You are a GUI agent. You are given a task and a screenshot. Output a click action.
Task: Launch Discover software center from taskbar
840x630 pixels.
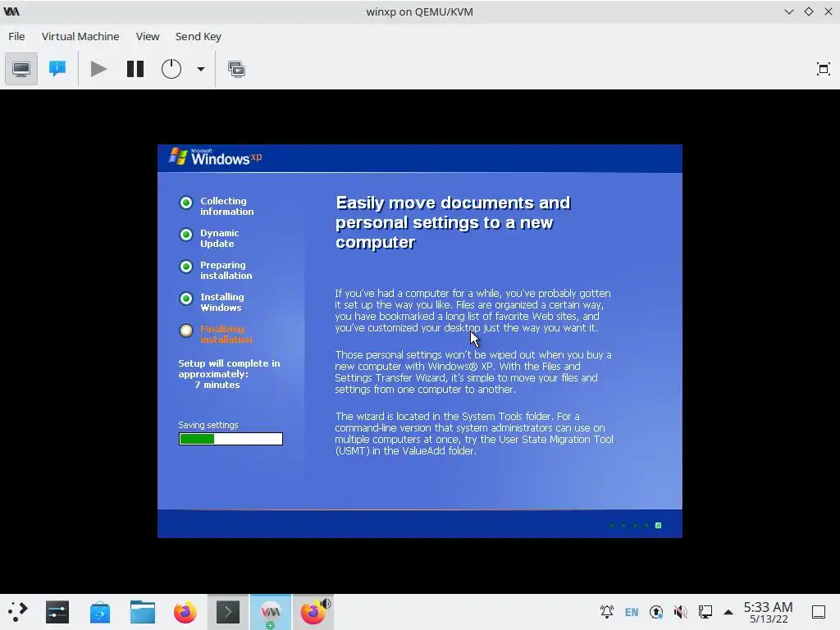click(x=100, y=612)
